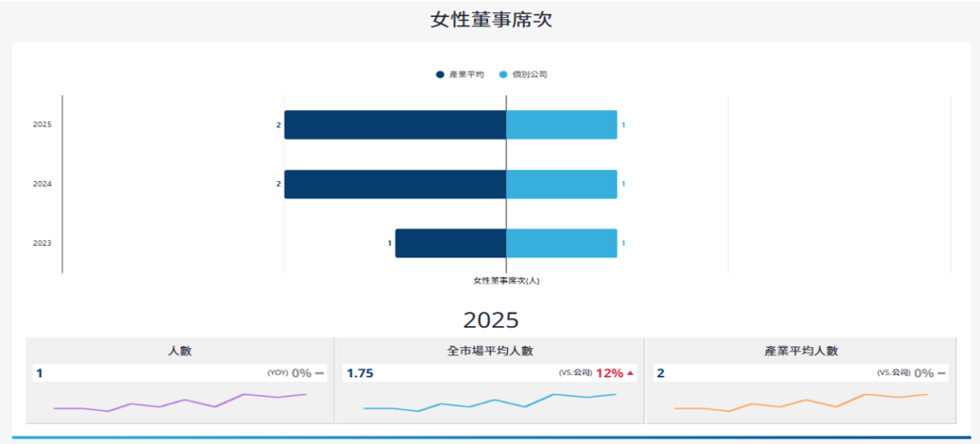Click the large 2025 year heading
980x444 pixels.
click(x=491, y=321)
